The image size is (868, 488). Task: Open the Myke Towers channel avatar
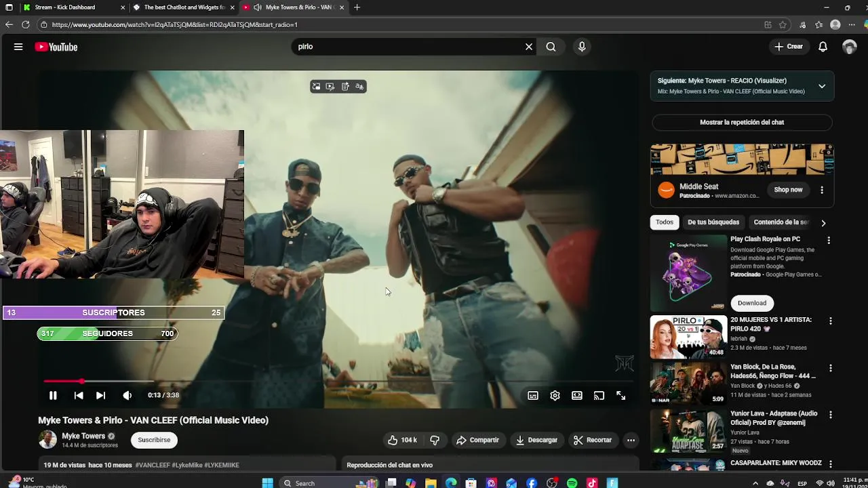pyautogui.click(x=47, y=439)
